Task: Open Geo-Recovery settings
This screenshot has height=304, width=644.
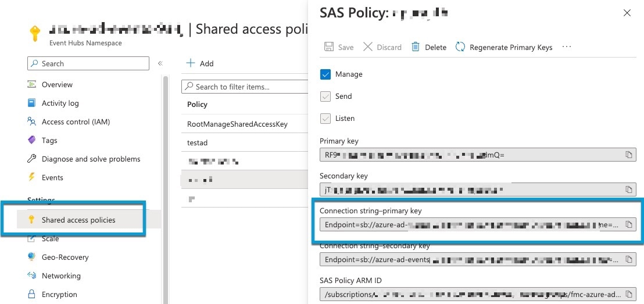Action: point(65,257)
